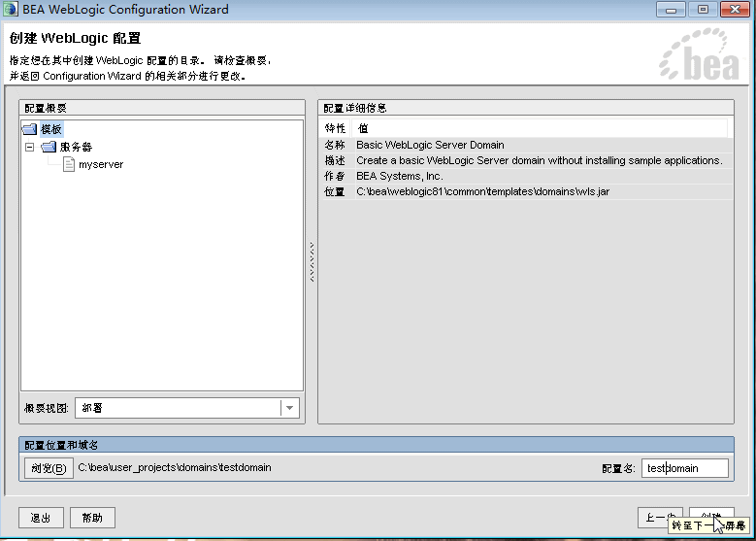
Task: Click the 服务器 folder icon
Action: (49, 147)
